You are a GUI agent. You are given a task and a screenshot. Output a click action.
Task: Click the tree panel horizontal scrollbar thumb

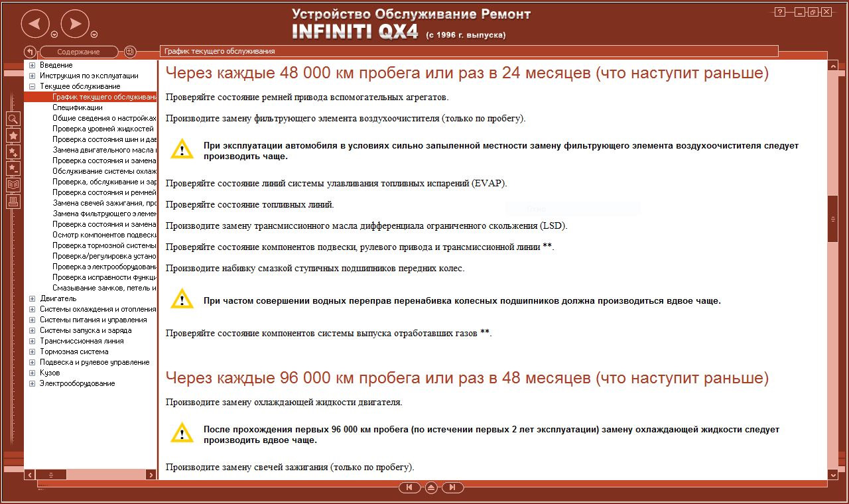[x=51, y=475]
